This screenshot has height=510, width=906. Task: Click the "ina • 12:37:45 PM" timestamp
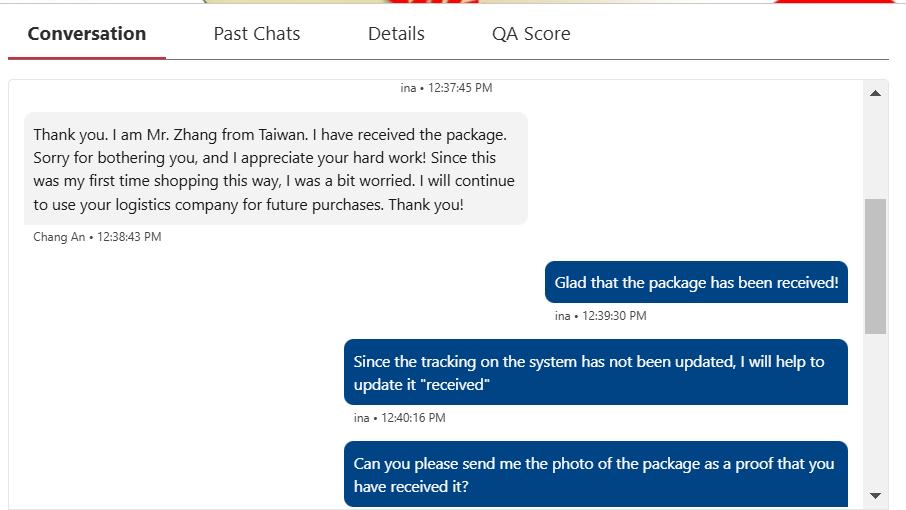point(446,88)
